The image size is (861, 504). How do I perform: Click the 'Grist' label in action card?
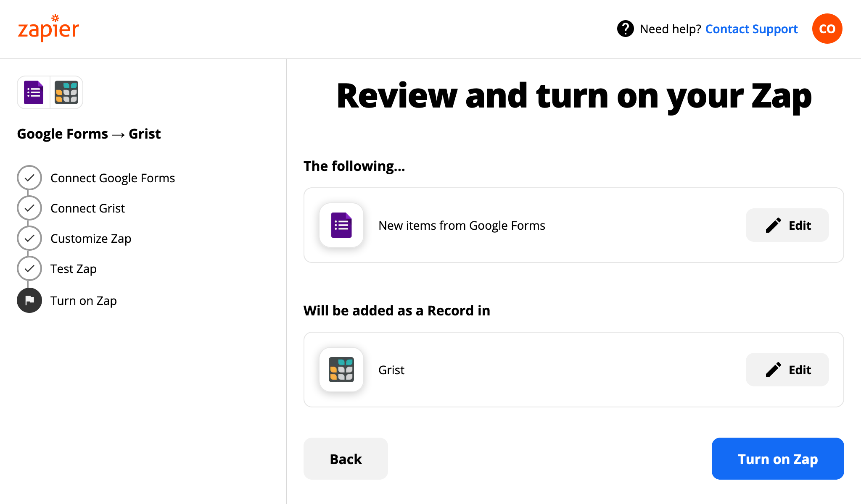391,370
